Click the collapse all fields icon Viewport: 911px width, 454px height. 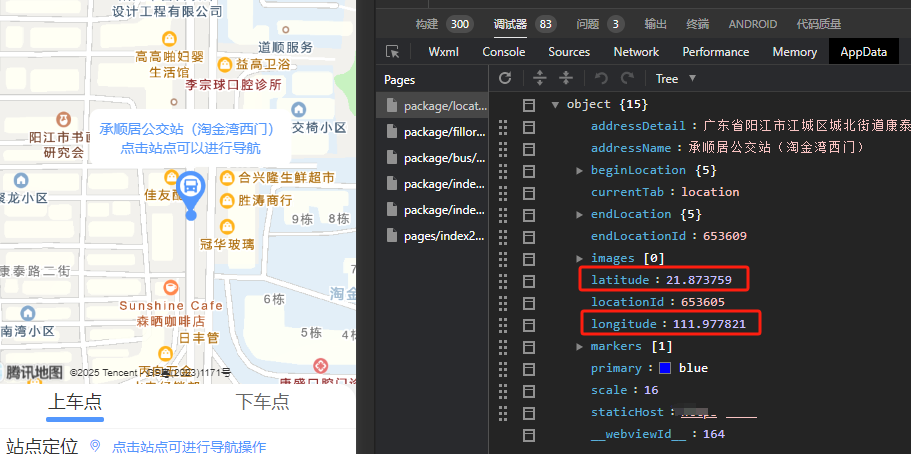click(x=565, y=78)
